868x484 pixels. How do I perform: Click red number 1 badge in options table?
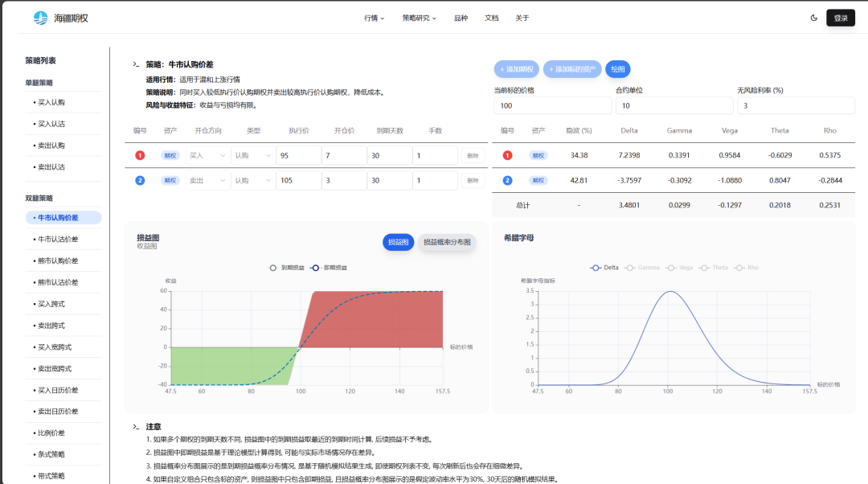[140, 156]
